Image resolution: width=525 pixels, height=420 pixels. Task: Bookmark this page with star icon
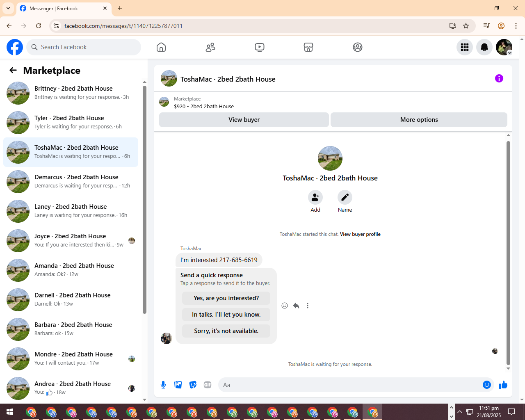(466, 26)
